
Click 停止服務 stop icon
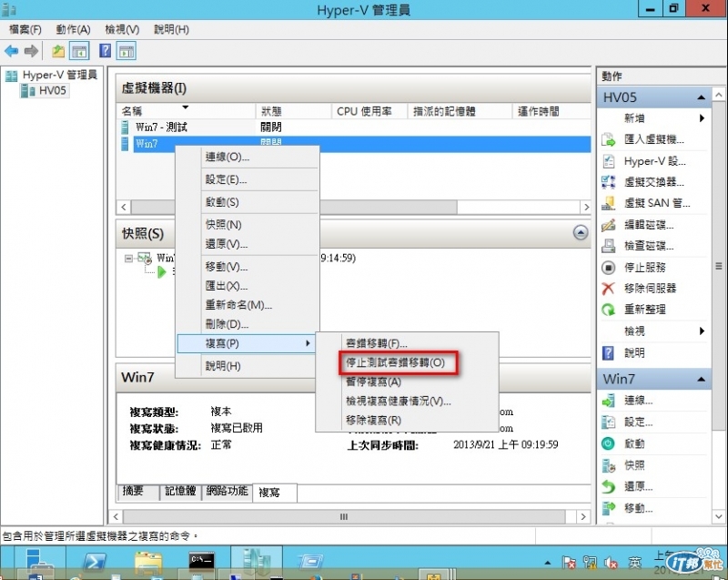[x=608, y=268]
